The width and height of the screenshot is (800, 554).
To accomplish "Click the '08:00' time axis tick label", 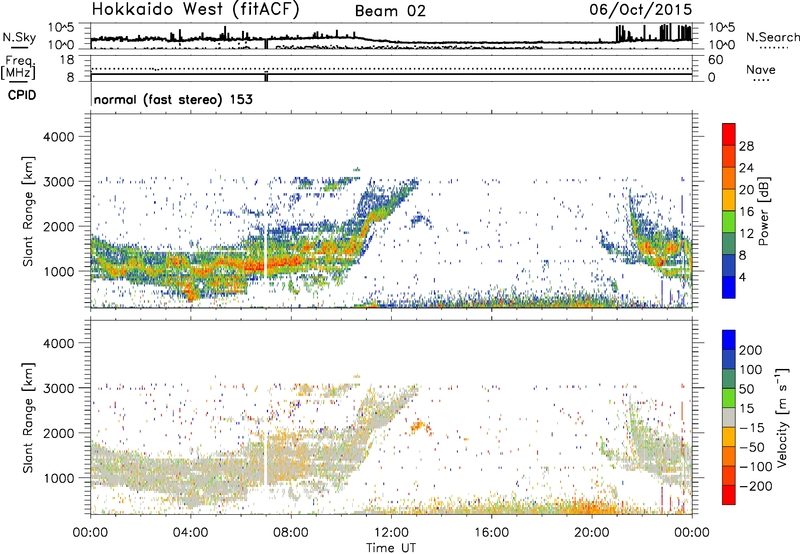I will [291, 533].
